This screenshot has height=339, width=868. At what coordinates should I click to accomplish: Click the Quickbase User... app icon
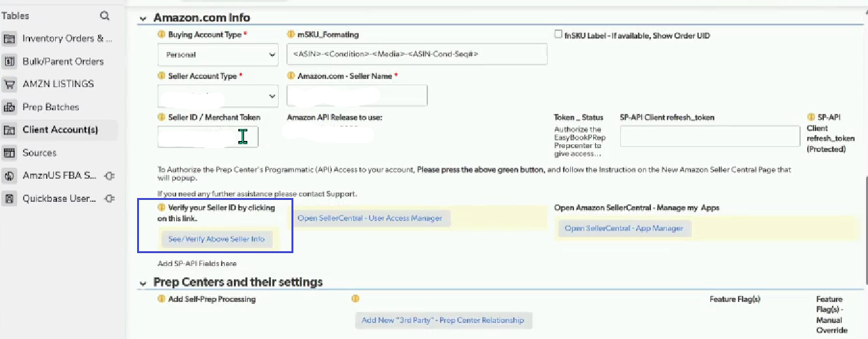[10, 199]
